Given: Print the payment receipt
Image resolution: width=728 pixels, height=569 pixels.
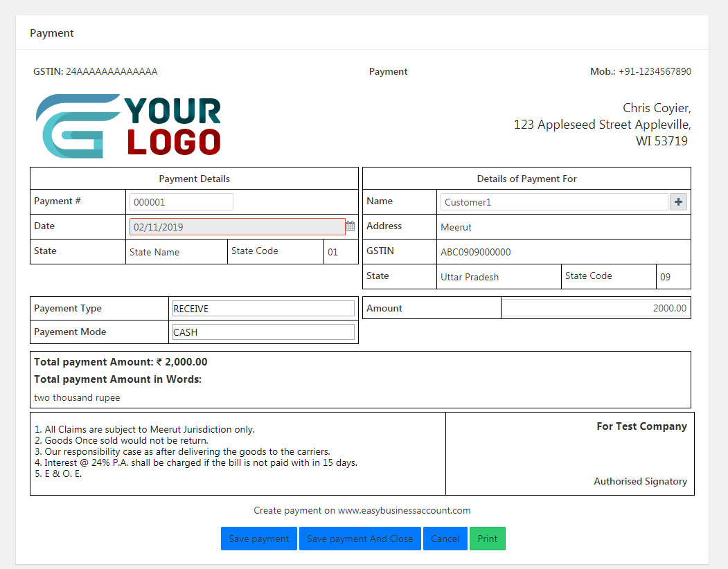Looking at the screenshot, I should (488, 539).
